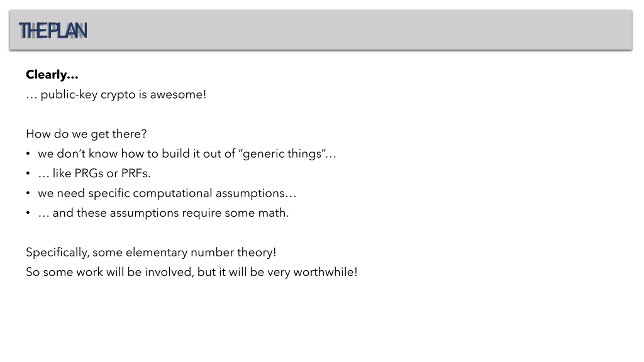Select the computational assumptions bullet text
644x362 pixels.
tap(167, 193)
